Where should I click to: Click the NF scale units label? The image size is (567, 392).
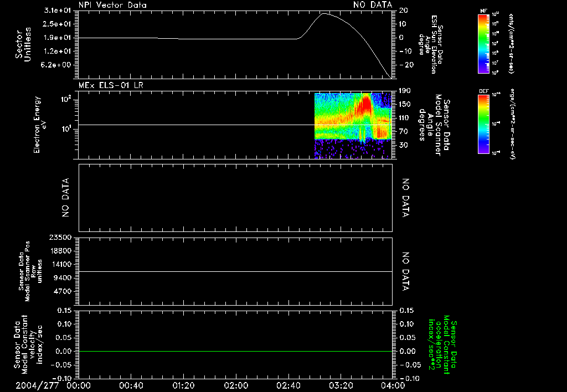pos(511,43)
